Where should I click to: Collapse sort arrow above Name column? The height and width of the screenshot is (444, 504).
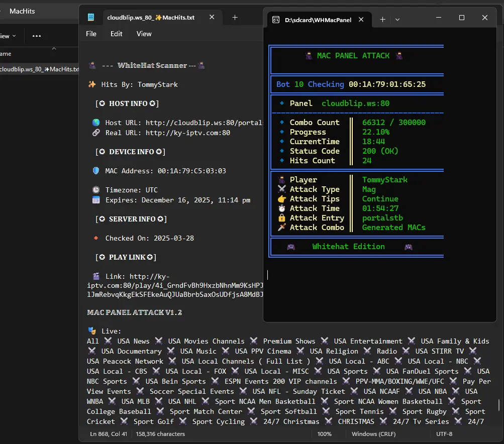coord(54,49)
